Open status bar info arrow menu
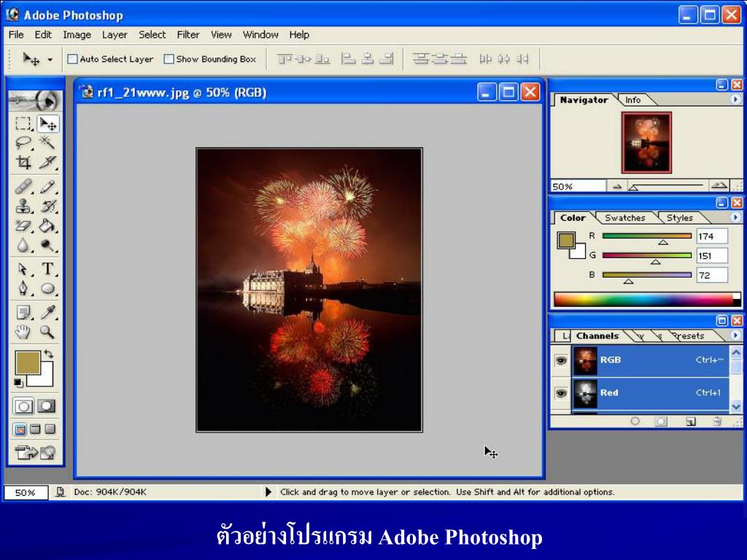 [x=268, y=492]
